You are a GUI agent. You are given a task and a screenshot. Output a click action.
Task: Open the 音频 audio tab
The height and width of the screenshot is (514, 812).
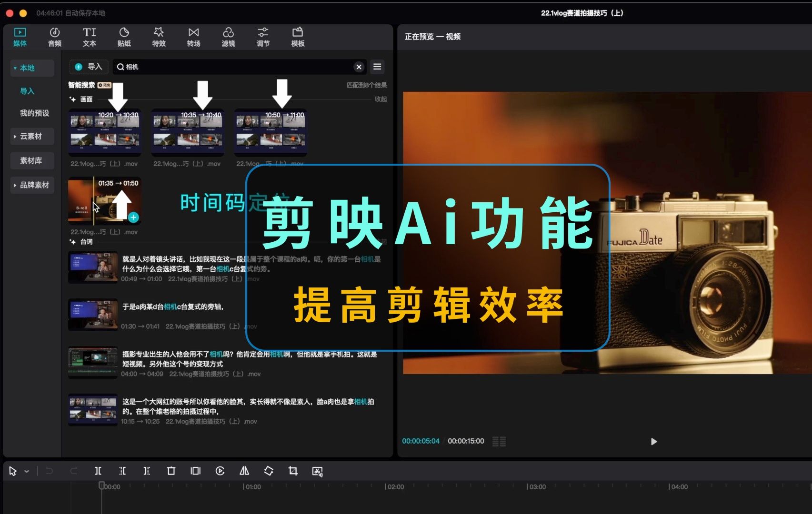[55, 37]
